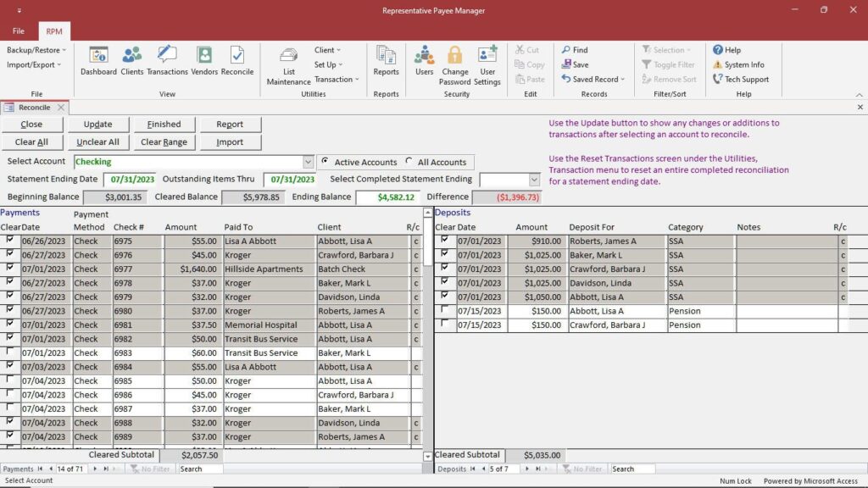This screenshot has width=868, height=488.
Task: Click Payments scrollbar down arrow
Action: [x=427, y=457]
